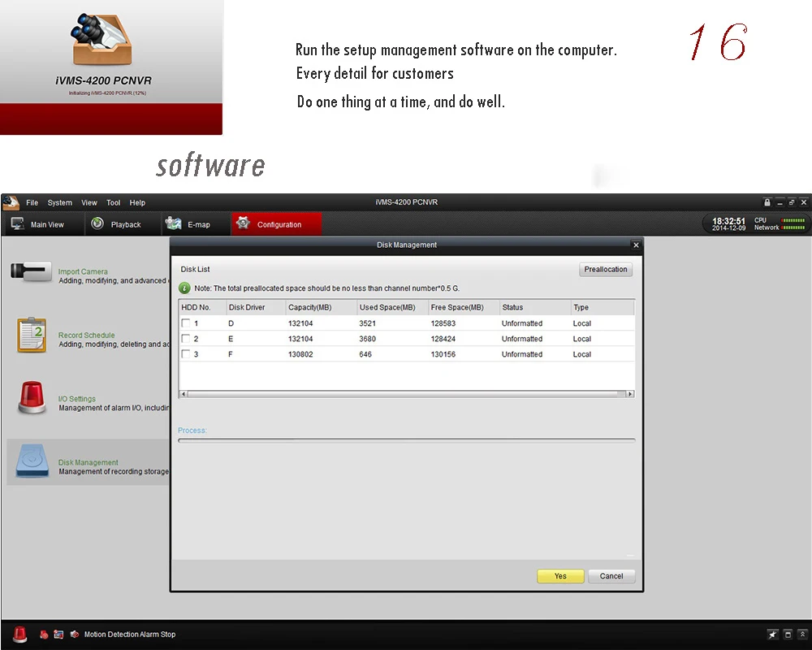This screenshot has width=812, height=650.
Task: Open Record Schedule settings link
Action: coord(87,336)
